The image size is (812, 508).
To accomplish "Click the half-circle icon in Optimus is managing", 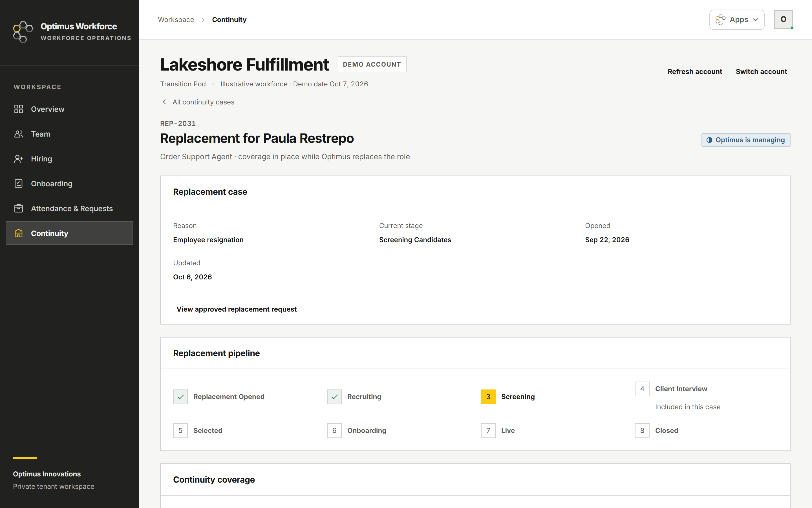I will [709, 140].
